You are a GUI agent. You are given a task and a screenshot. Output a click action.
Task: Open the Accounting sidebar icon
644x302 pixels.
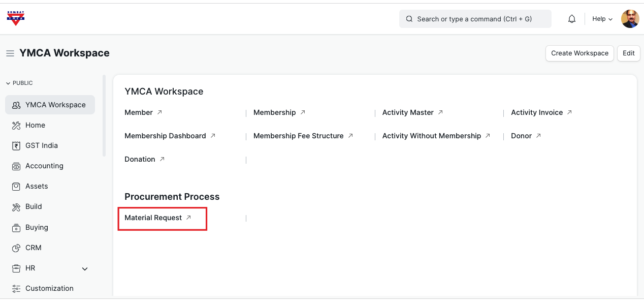coord(16,166)
